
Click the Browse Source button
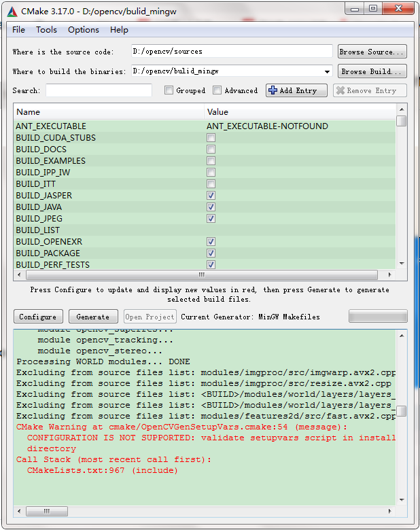coord(372,52)
